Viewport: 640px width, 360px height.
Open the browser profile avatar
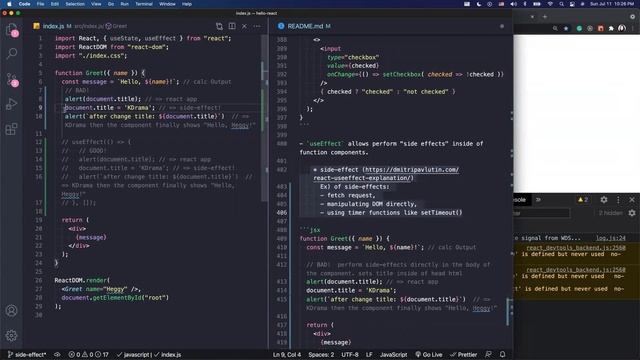[x=622, y=28]
